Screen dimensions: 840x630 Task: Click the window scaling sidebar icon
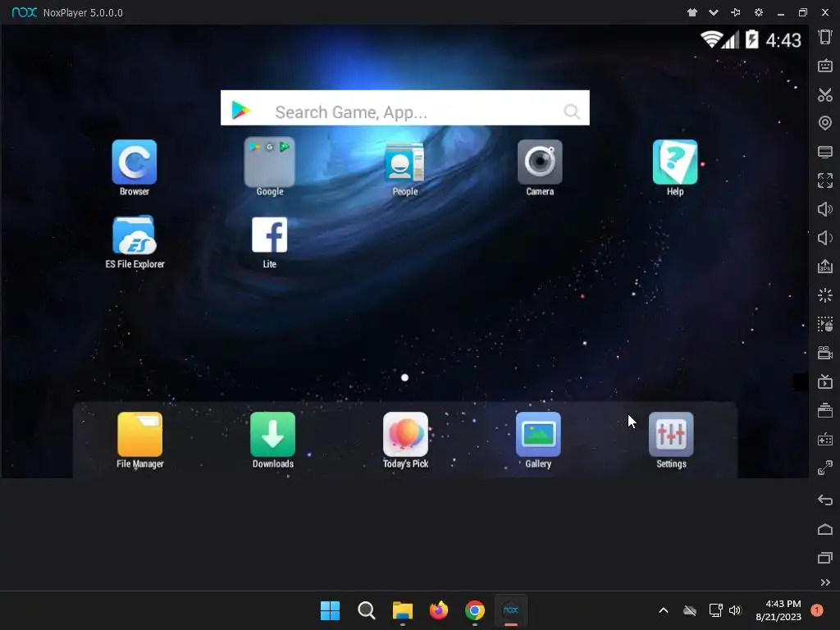825,468
